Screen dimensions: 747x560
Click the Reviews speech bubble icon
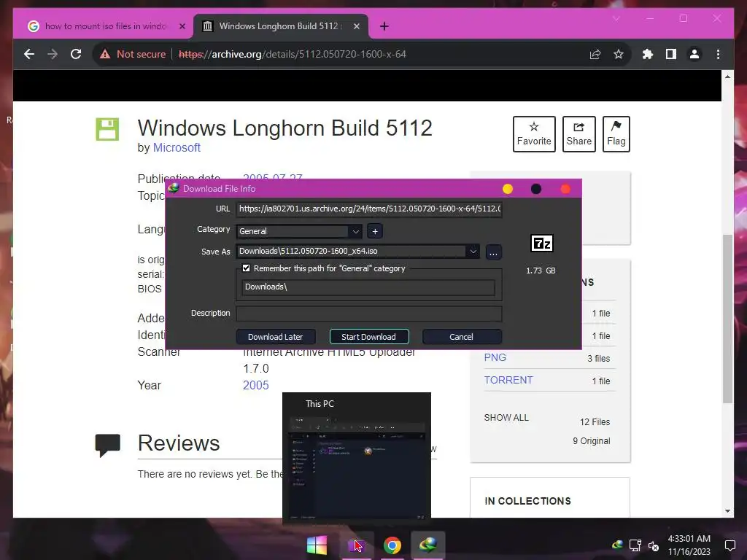[x=107, y=445]
